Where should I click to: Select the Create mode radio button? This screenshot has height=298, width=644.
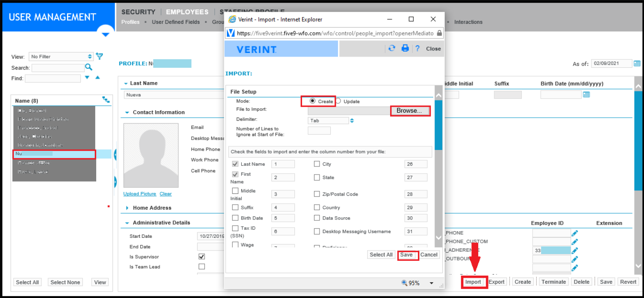pyautogui.click(x=313, y=101)
